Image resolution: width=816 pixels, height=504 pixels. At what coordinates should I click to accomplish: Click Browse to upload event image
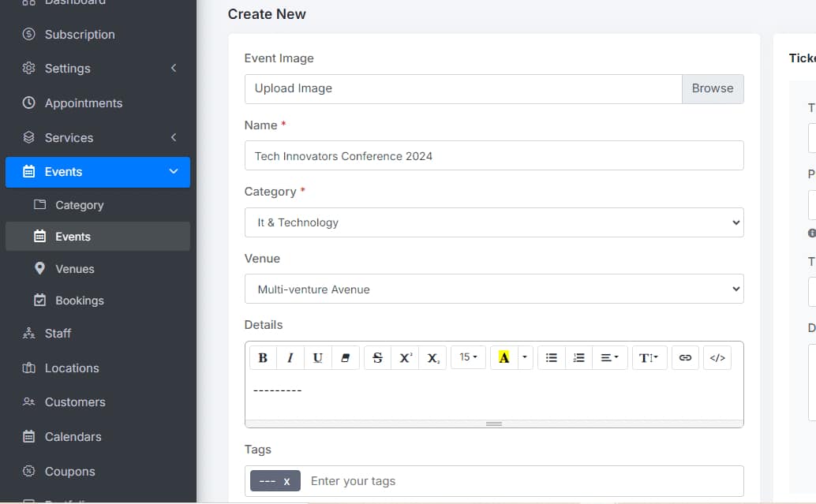(x=712, y=88)
